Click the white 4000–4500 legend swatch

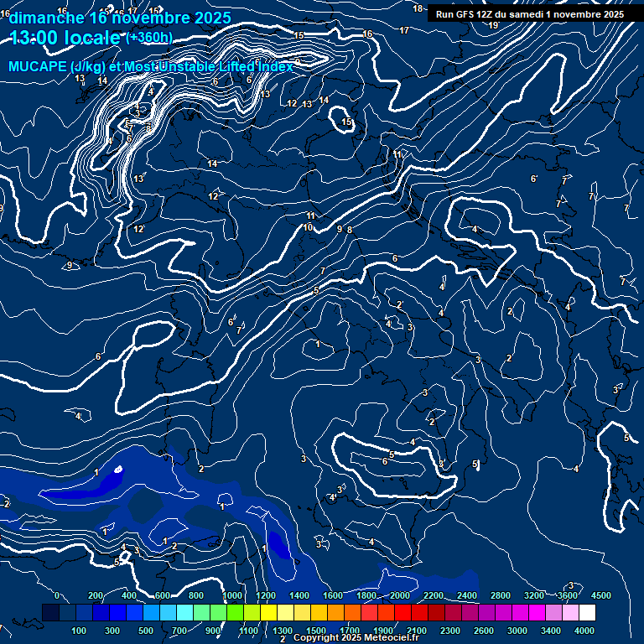point(587,612)
